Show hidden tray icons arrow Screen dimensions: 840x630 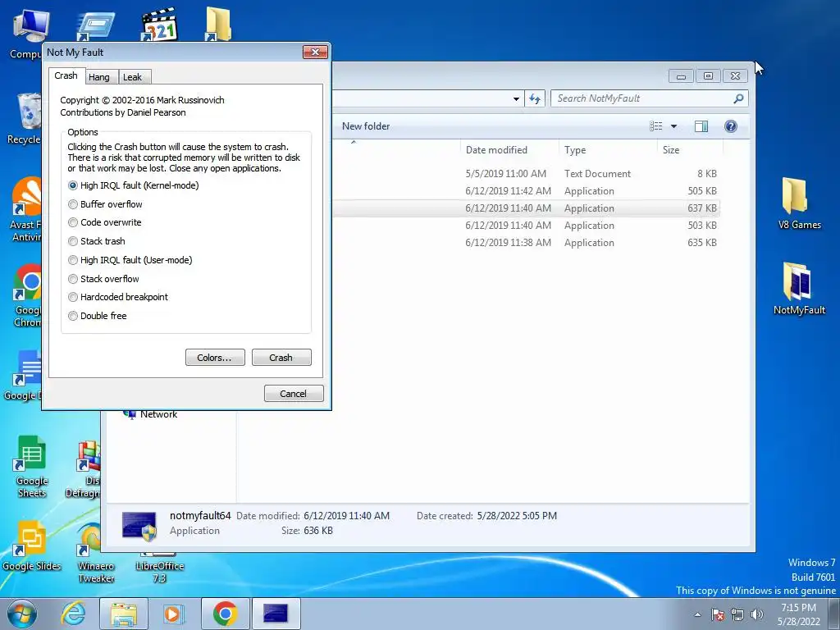point(697,614)
